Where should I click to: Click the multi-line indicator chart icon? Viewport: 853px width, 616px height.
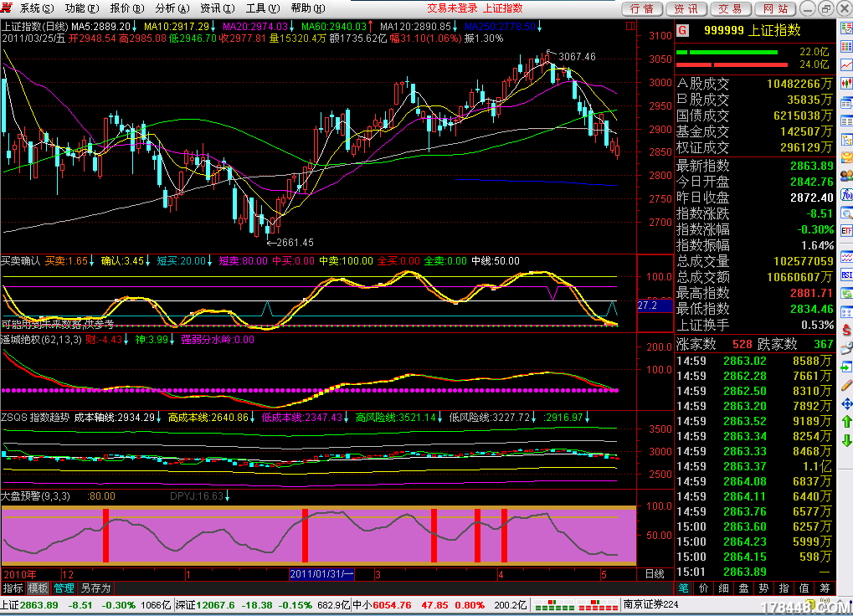tap(846, 257)
